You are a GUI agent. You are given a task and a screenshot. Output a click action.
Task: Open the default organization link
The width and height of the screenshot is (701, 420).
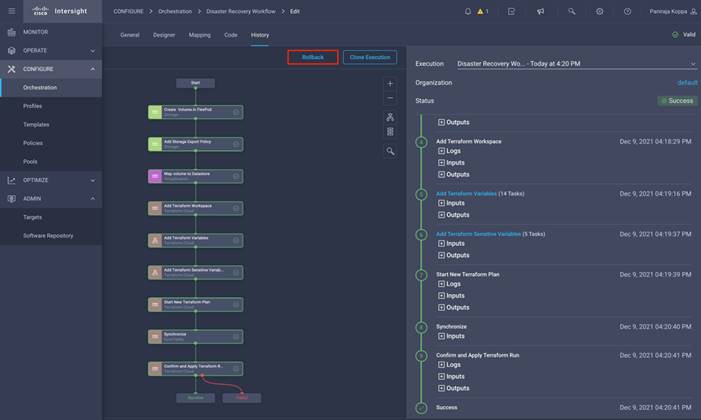[687, 83]
